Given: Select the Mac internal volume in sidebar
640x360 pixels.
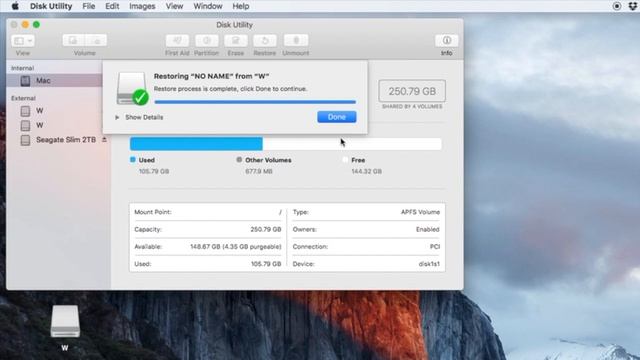Looking at the screenshot, I should pyautogui.click(x=54, y=81).
